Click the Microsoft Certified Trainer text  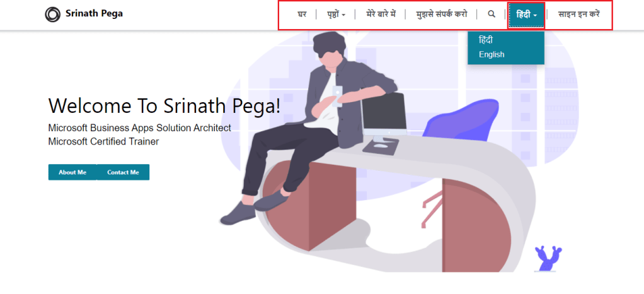point(103,141)
